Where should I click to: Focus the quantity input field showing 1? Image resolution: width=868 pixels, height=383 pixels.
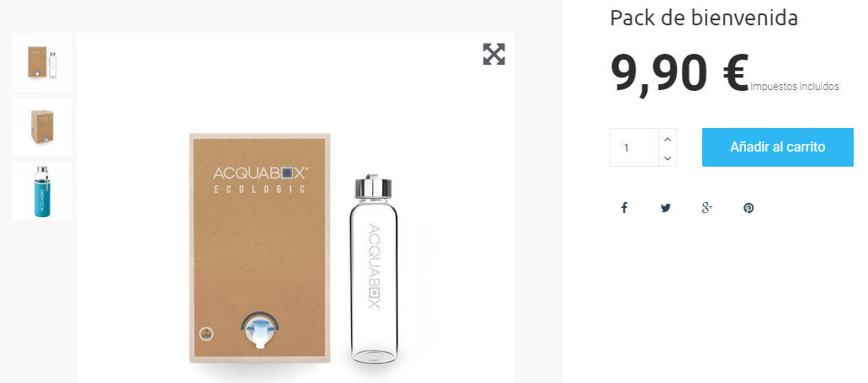(635, 147)
